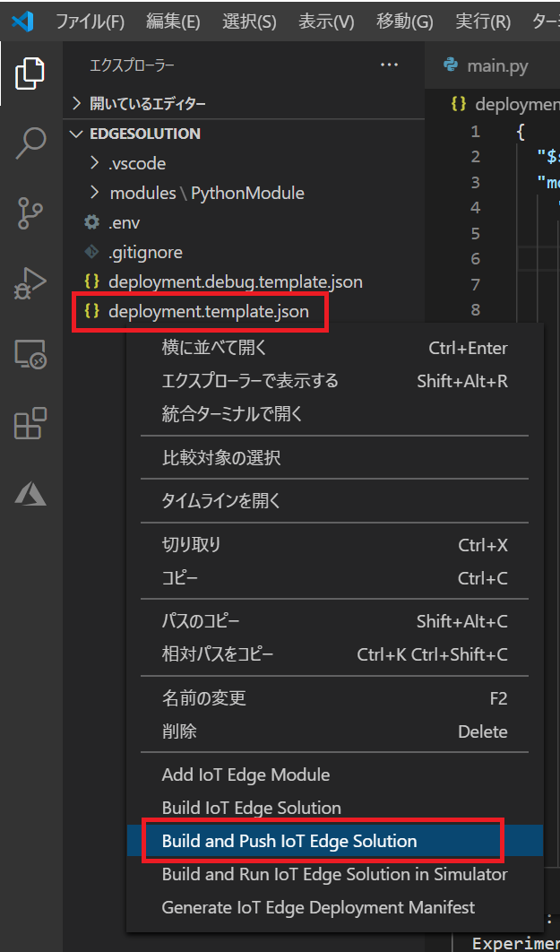Open the Source Control view icon
560x952 pixels.
click(x=30, y=212)
